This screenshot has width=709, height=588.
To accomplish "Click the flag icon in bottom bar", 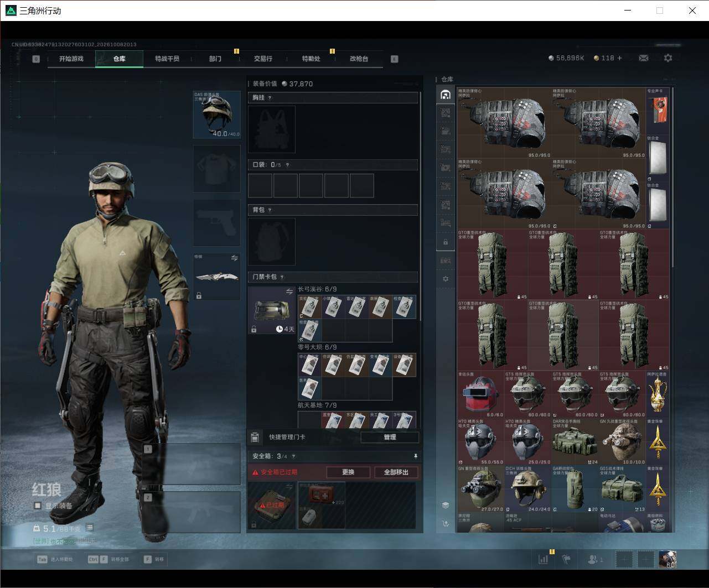I will pos(566,559).
